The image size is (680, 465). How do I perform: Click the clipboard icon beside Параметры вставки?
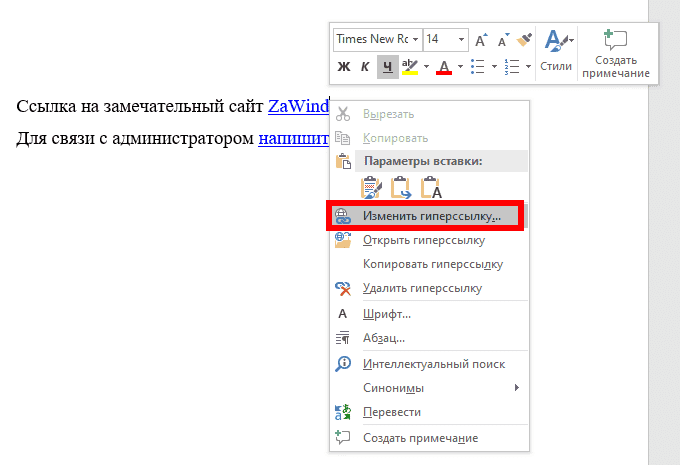343,161
